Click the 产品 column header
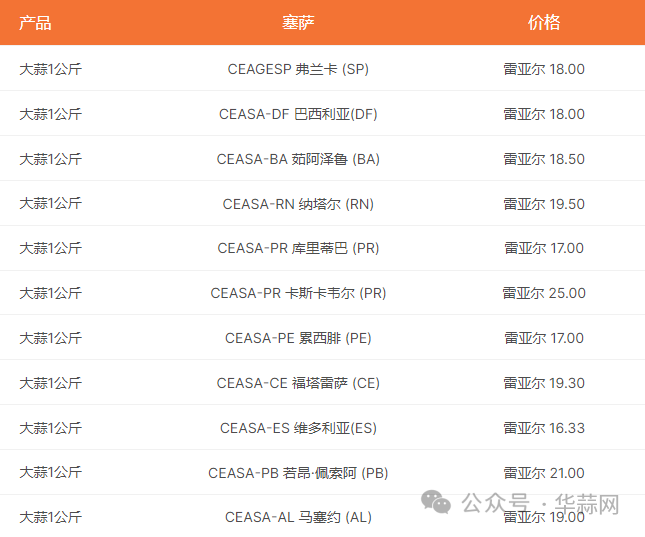The height and width of the screenshot is (537, 645). [35, 23]
